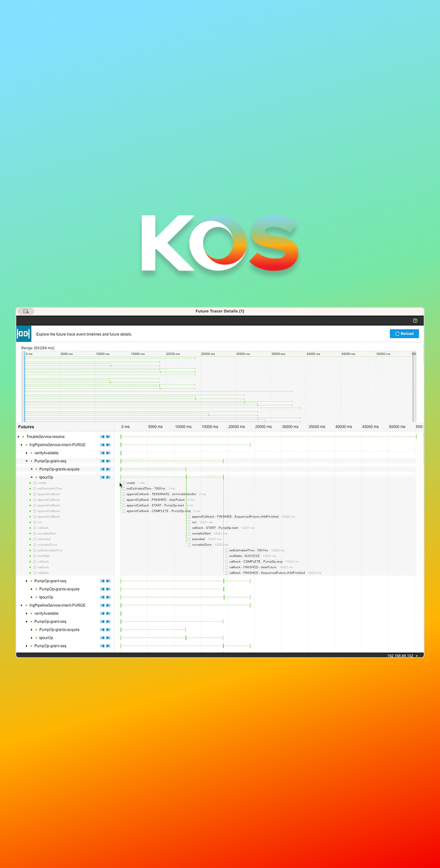Click the 'Futures' column header

27,427
